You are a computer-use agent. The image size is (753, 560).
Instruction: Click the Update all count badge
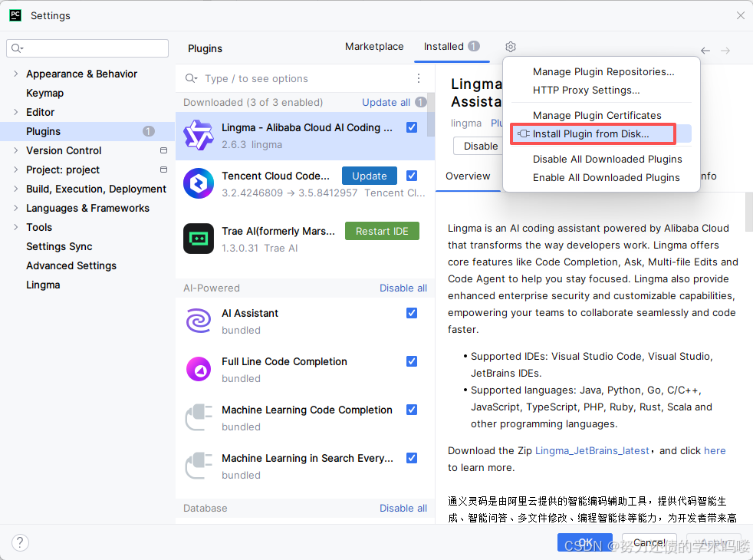[x=421, y=102]
